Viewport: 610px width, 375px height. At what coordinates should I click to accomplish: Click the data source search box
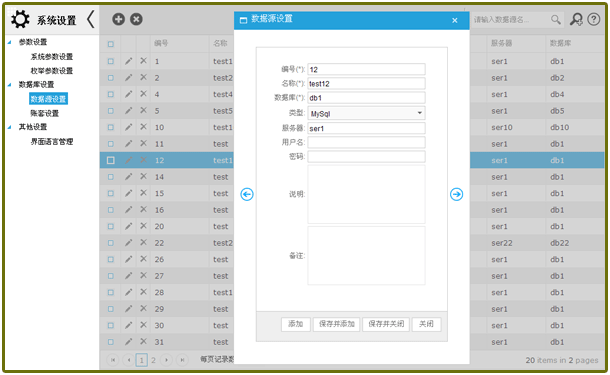pos(510,19)
